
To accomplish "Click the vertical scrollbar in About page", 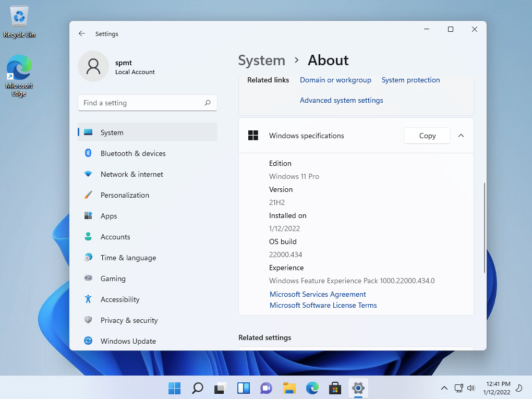I will pos(484,227).
